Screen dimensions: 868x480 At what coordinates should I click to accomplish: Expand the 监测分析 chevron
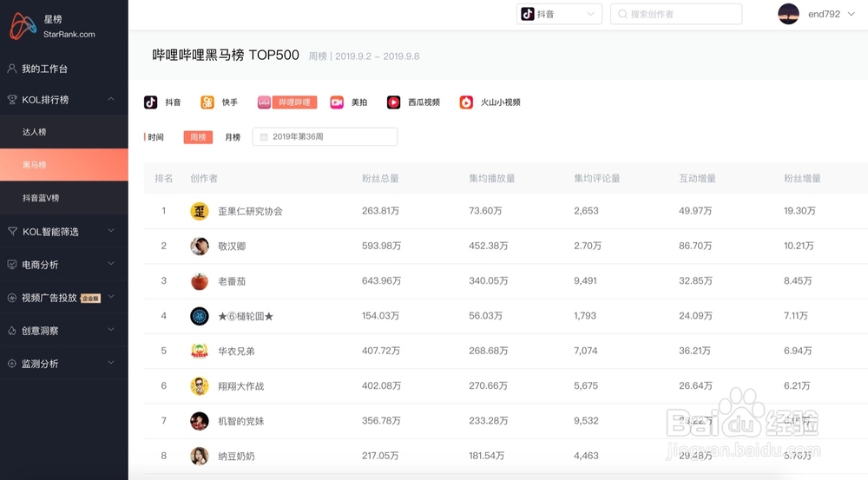pyautogui.click(x=111, y=363)
